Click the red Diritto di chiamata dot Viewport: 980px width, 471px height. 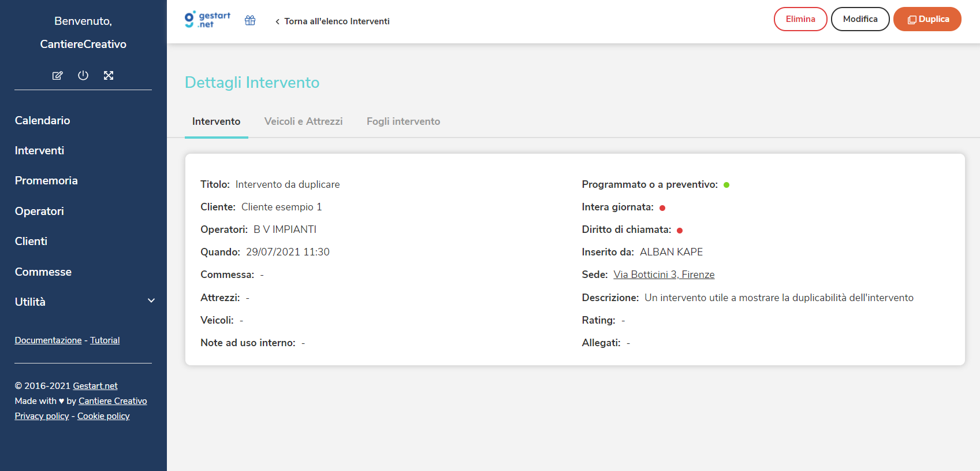pyautogui.click(x=680, y=230)
